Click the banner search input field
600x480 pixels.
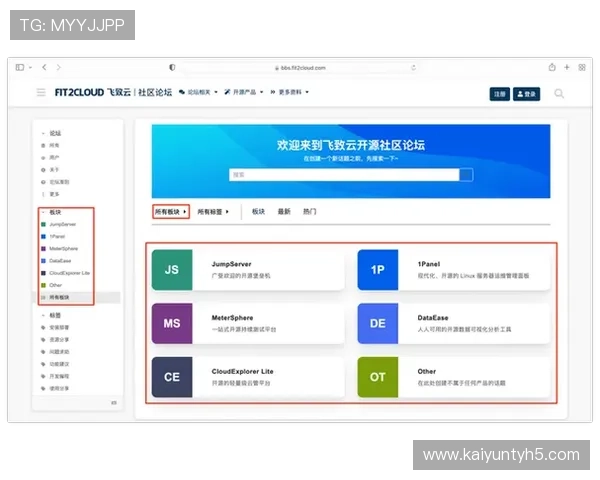(344, 175)
